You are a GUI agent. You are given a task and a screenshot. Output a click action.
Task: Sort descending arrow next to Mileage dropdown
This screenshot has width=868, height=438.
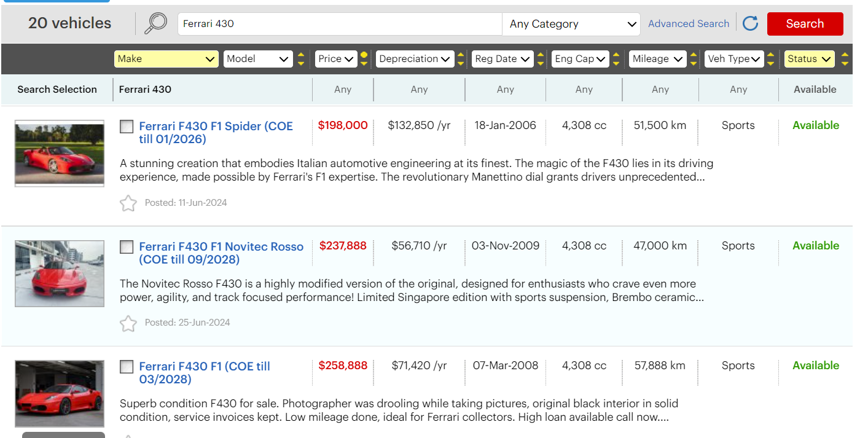click(x=694, y=63)
